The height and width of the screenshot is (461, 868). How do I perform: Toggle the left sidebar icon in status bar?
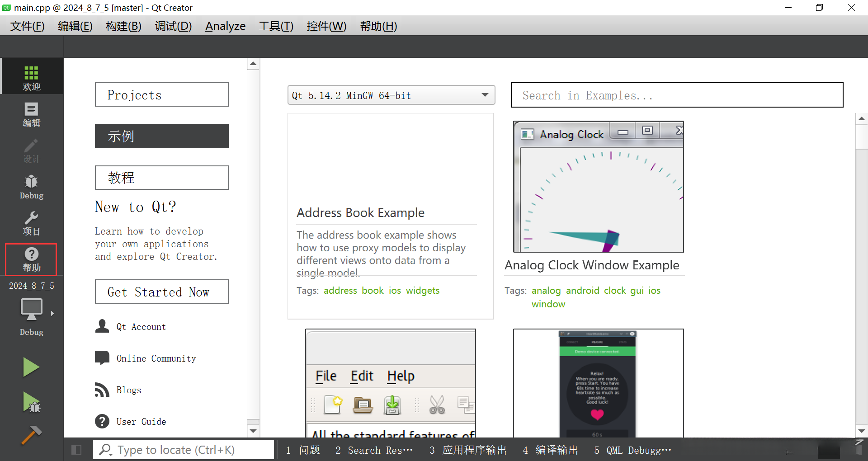pyautogui.click(x=76, y=450)
